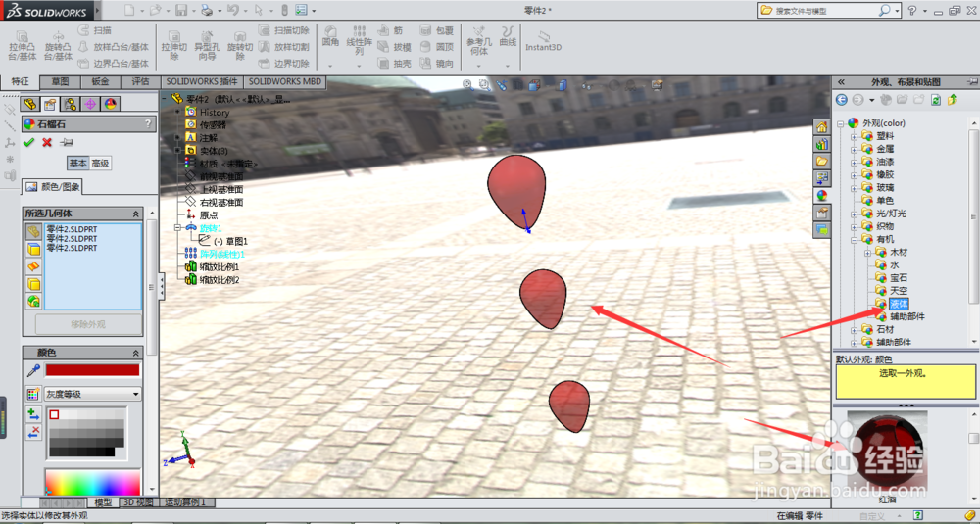Screen dimensions: 980x524
Task: Click the Back arrow in appearances panel
Action: pos(842,100)
